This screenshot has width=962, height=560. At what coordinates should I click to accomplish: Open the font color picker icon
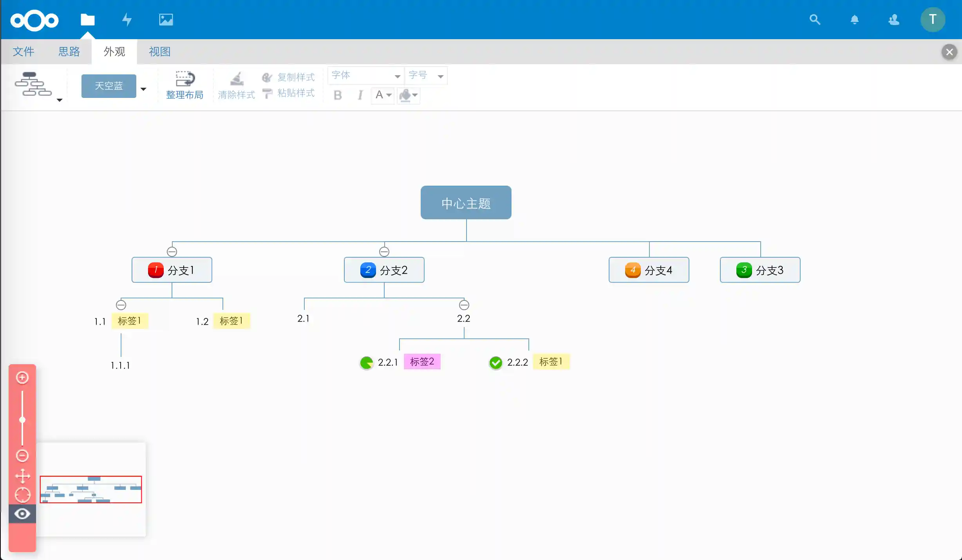383,95
